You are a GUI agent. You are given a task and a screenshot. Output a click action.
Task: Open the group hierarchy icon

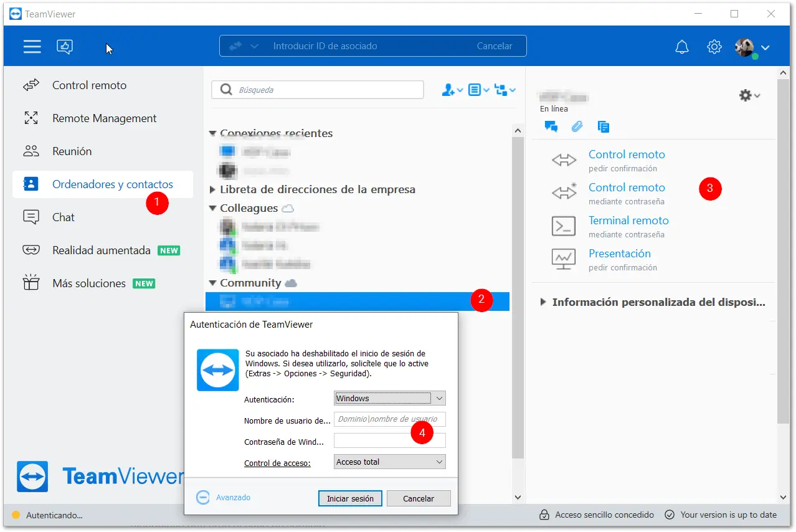pyautogui.click(x=501, y=90)
